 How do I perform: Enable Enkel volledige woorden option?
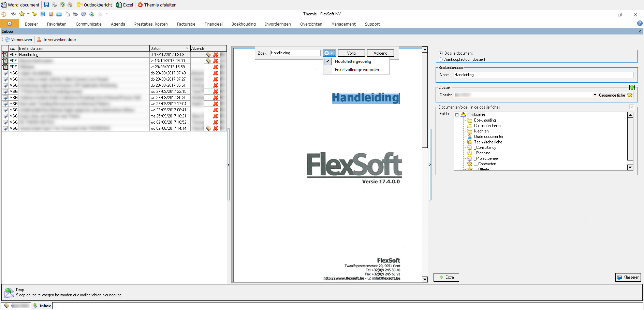tap(356, 70)
